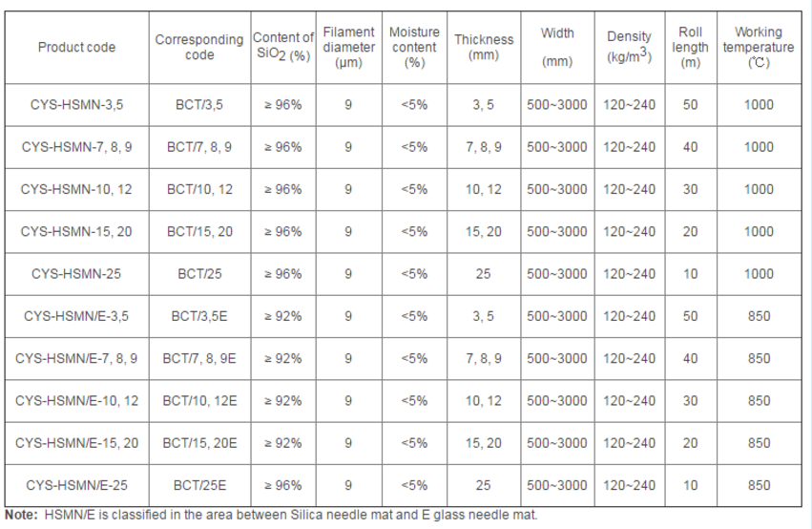This screenshot has height=529, width=812.
Task: Click the BCT/10, 12 corresponding code cell
Action: tap(198, 189)
